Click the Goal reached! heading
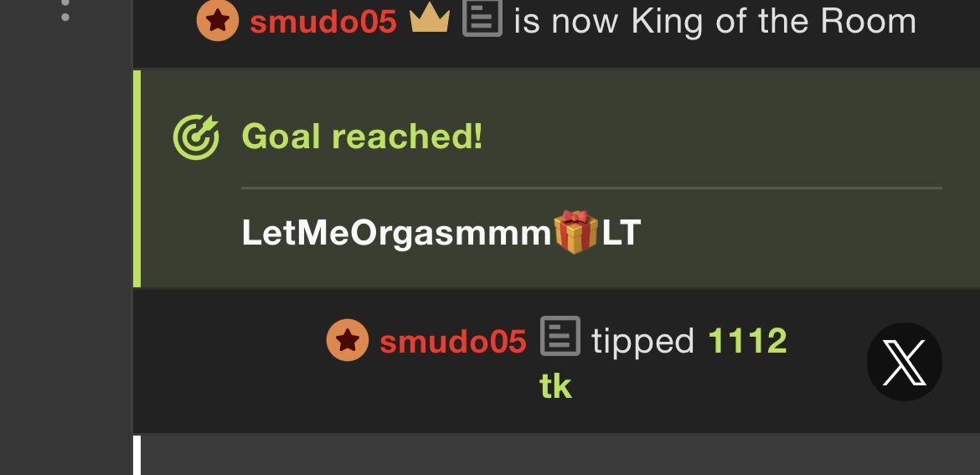Viewport: 980px width, 475px height. point(362,136)
